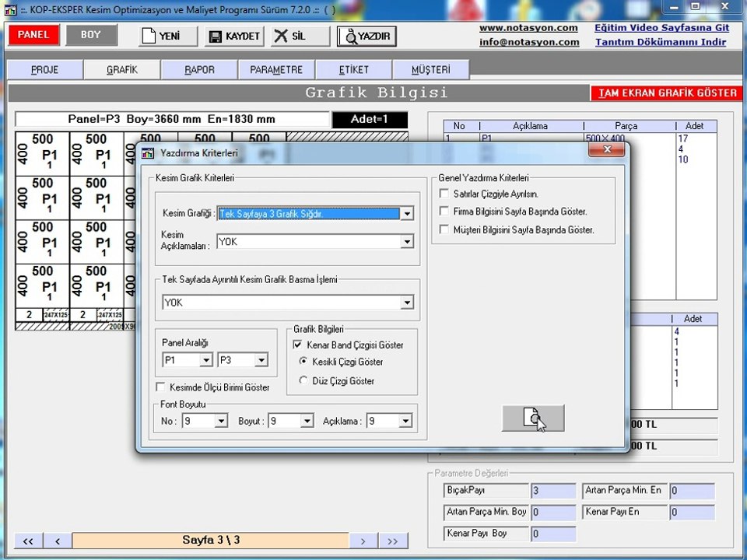The height and width of the screenshot is (560, 747).
Task: Go to previous page with < button
Action: point(58,541)
